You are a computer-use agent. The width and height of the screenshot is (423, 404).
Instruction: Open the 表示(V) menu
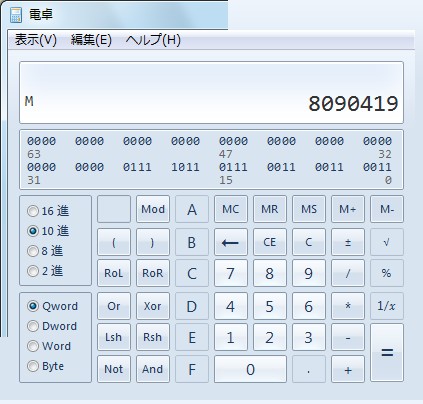click(36, 40)
